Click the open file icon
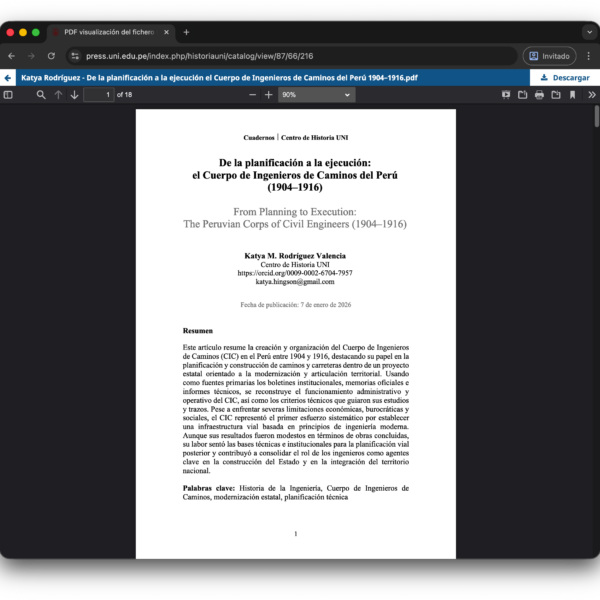Image resolution: width=600 pixels, height=600 pixels. point(522,95)
